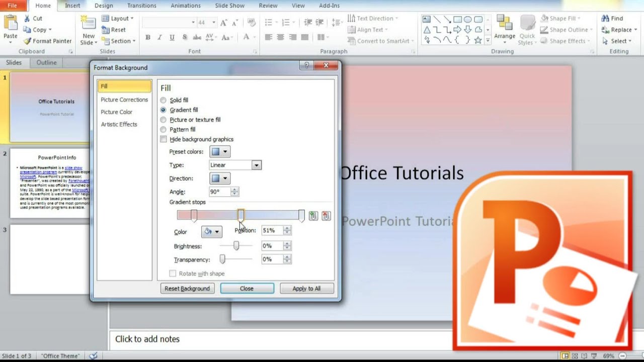
Task: Select the Solid fill option
Action: click(163, 100)
